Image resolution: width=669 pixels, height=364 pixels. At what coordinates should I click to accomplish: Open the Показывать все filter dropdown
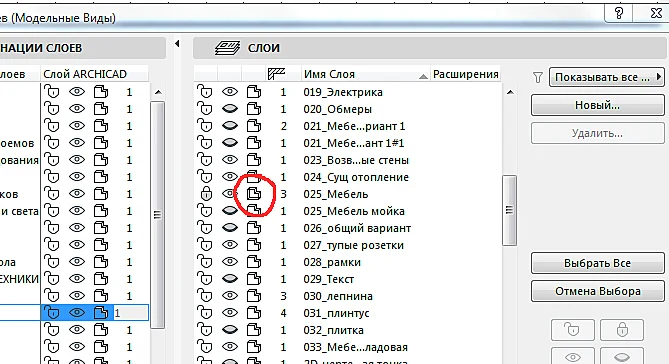click(607, 77)
